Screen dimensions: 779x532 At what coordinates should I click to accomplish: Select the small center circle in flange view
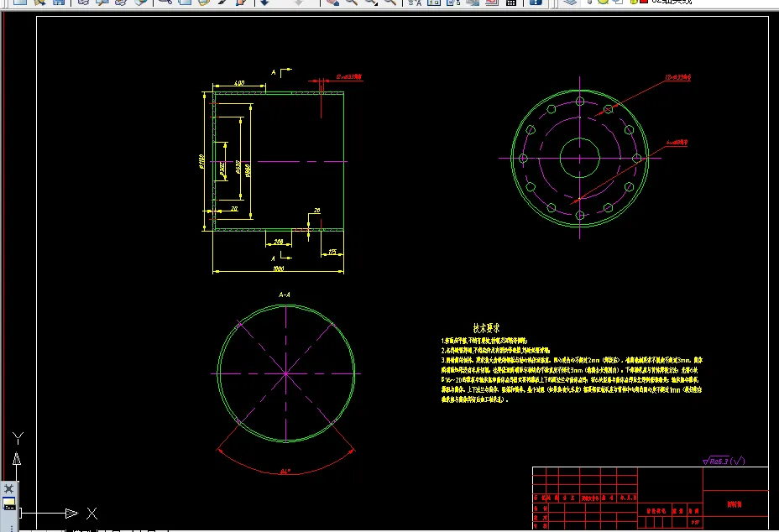coord(580,158)
